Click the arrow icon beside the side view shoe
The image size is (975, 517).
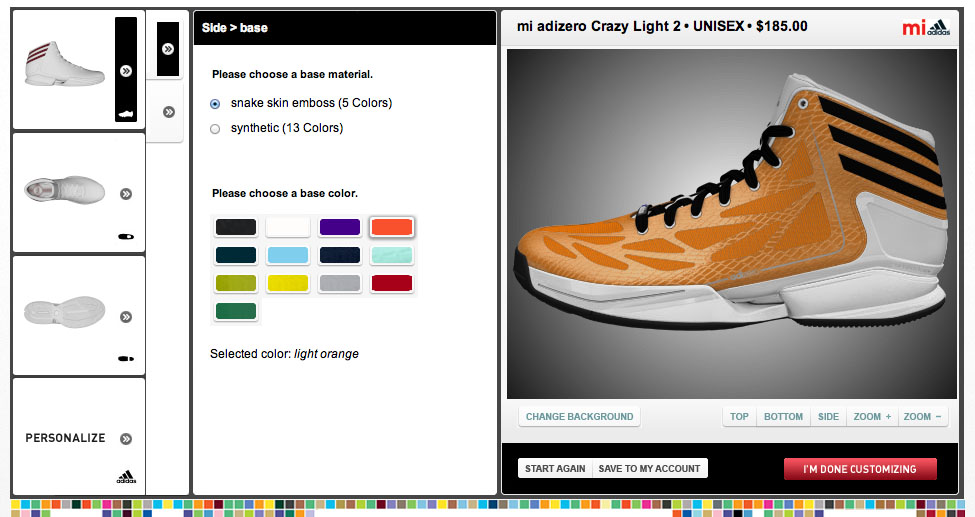[x=126, y=71]
